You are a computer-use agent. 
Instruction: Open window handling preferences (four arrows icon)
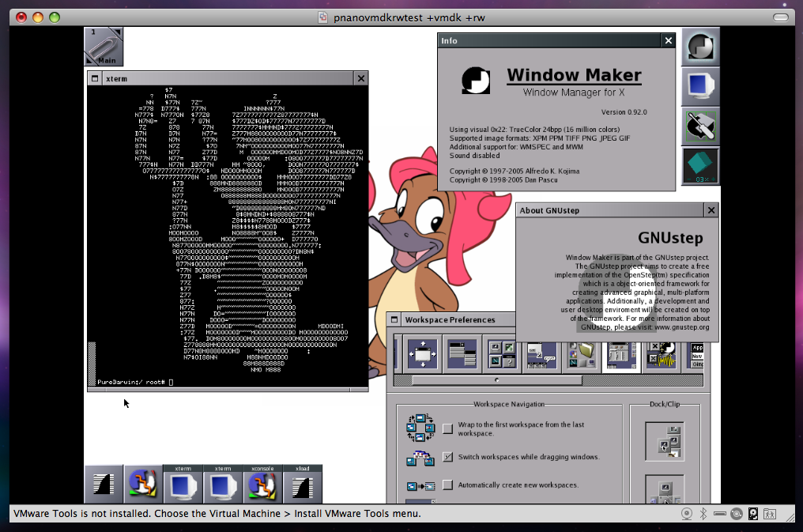(423, 353)
